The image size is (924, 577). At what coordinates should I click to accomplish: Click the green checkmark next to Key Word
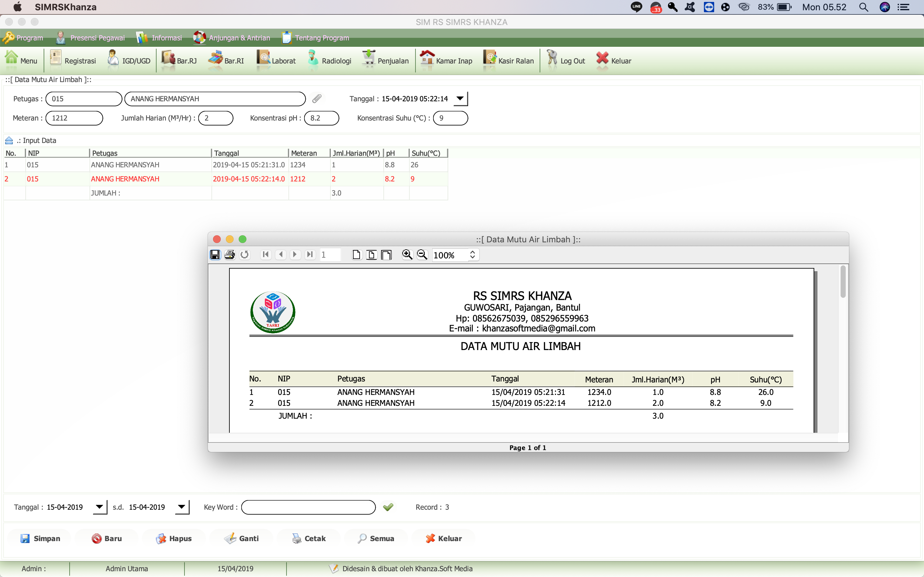(388, 507)
